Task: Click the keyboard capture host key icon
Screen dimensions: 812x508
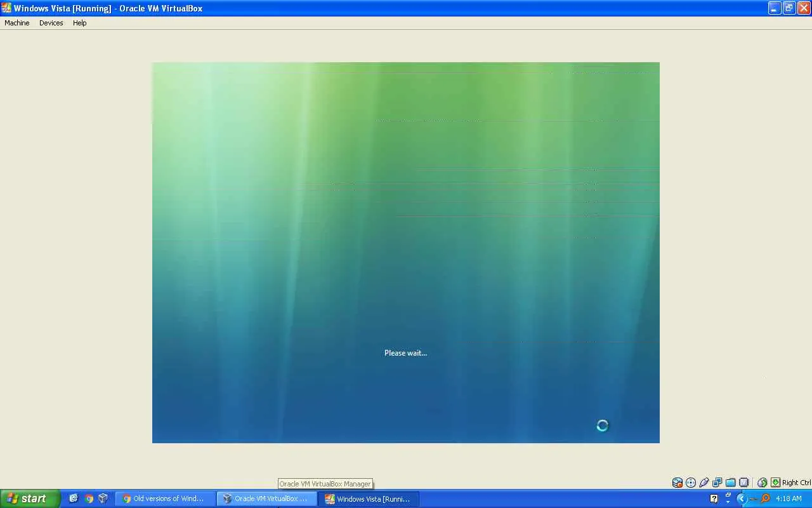Action: coord(775,483)
